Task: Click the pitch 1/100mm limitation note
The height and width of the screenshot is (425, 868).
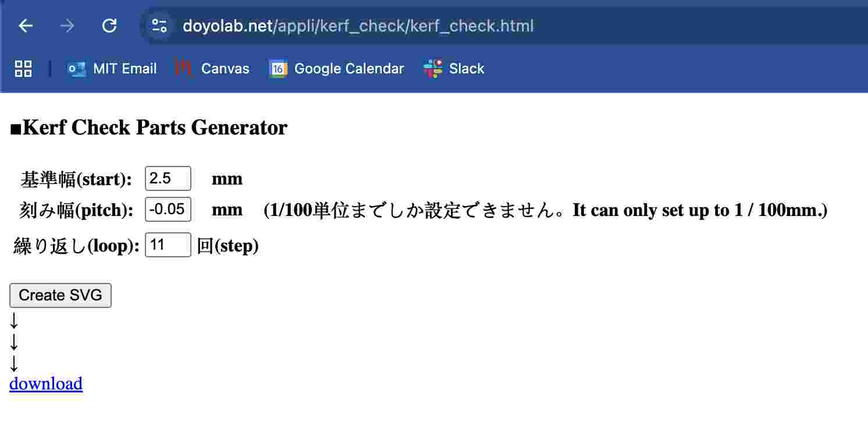Action: (545, 210)
